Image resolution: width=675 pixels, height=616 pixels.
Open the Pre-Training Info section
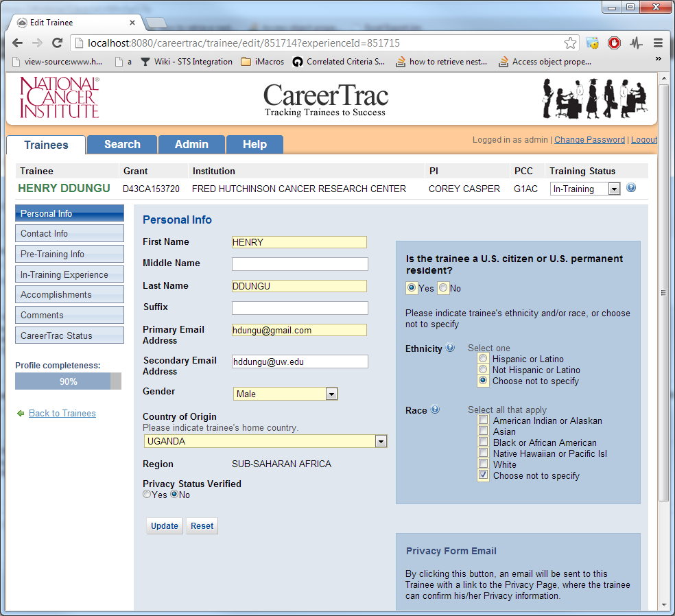click(69, 254)
